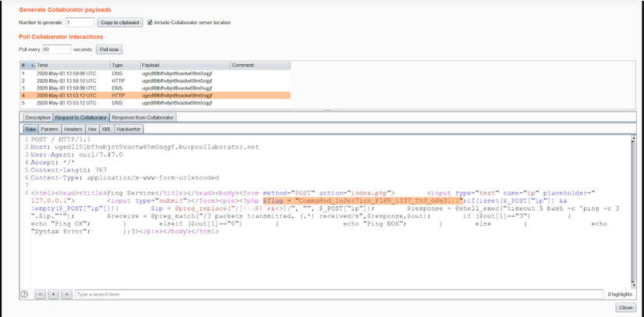Viewport: 644px width, 317px height.
Task: Click the Content-Type header line
Action: point(125,177)
